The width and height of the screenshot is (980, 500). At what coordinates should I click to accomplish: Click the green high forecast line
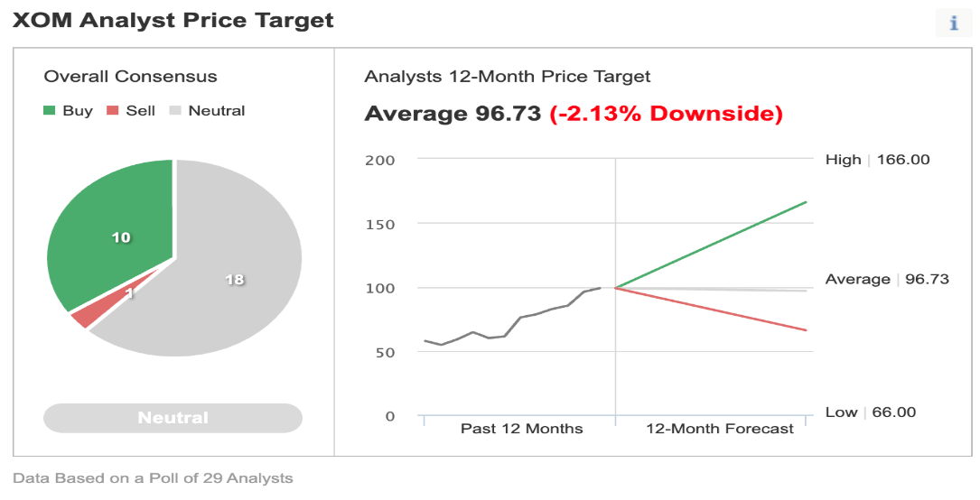click(711, 245)
